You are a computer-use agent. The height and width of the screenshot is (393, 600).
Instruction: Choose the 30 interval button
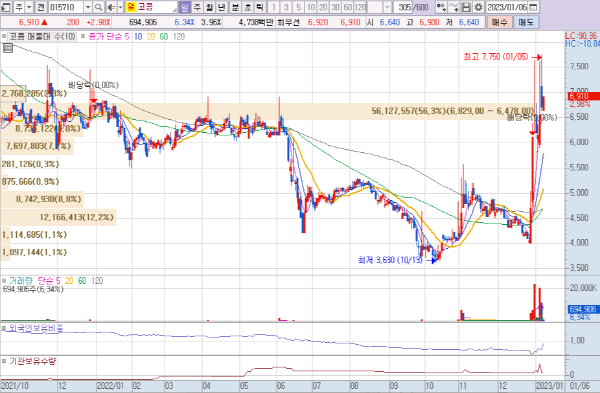(336, 7)
